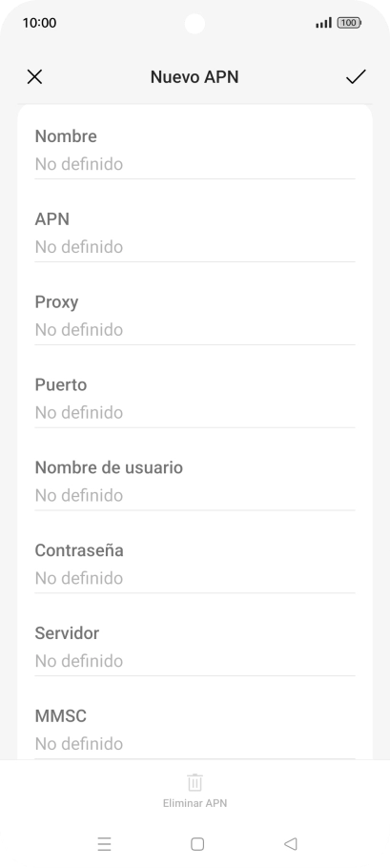The width and height of the screenshot is (390, 868).
Task: Tap the trash can Eliminar APN icon
Action: [195, 783]
